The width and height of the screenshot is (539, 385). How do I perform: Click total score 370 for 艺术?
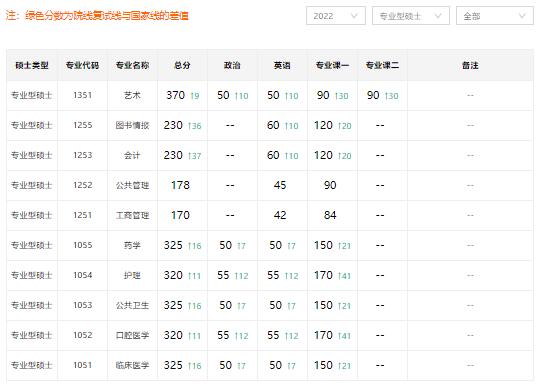(x=176, y=95)
